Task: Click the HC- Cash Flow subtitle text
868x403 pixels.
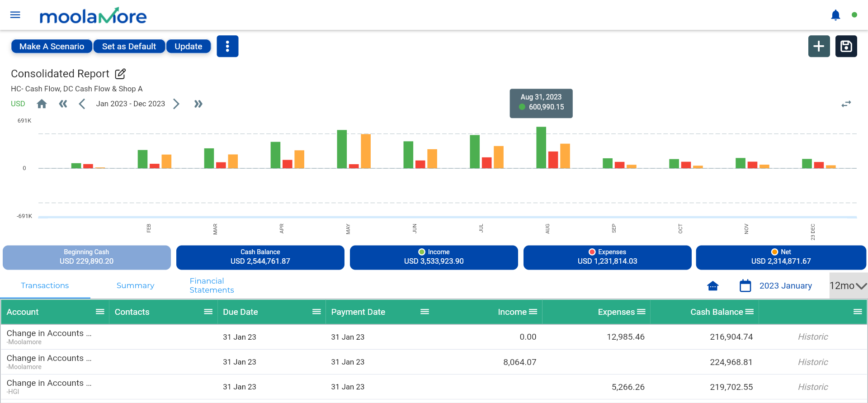Action: click(77, 89)
